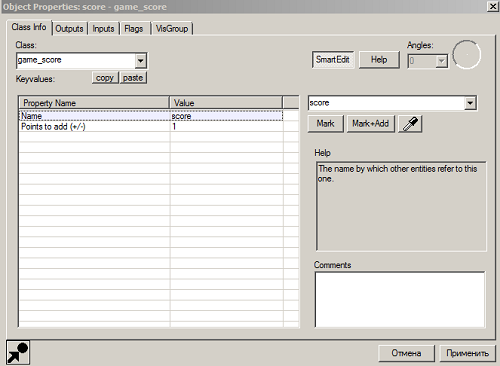500x366 pixels.
Task: Open the Angles dropdown
Action: (x=442, y=61)
